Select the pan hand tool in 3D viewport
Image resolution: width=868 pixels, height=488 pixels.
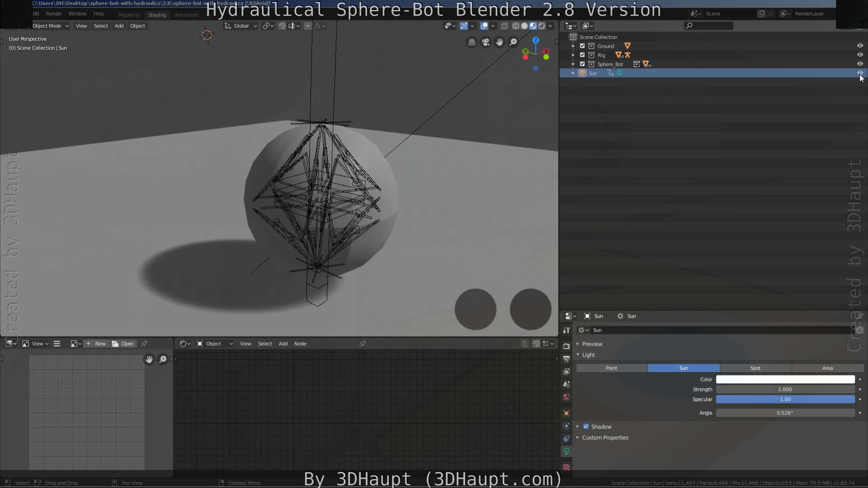coord(499,42)
